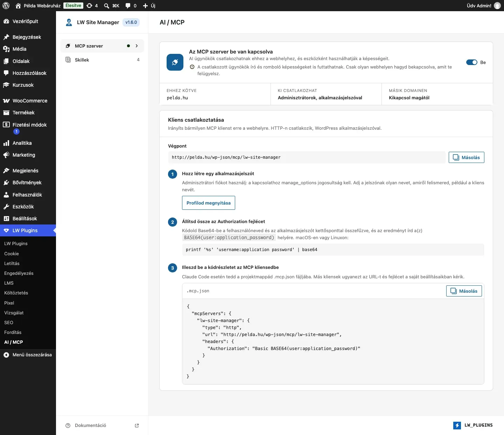Viewport: 504px width, 435px height.
Task: Click the Analitika bar chart icon
Action: click(x=6, y=143)
